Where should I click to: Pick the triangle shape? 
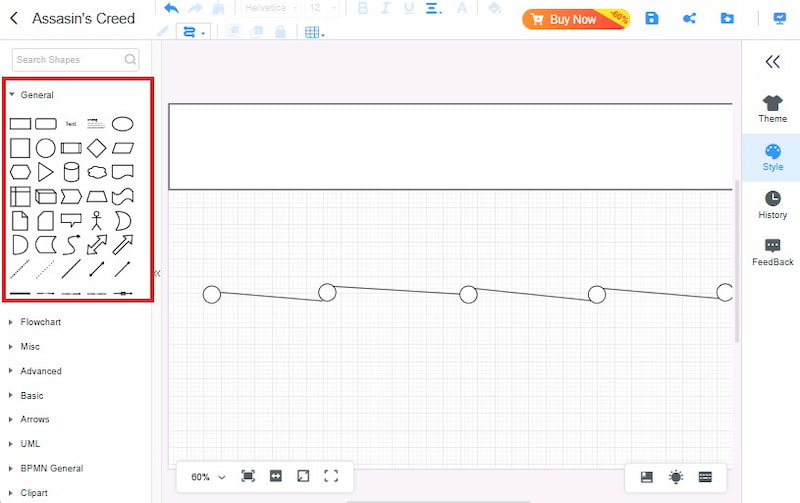click(x=45, y=172)
